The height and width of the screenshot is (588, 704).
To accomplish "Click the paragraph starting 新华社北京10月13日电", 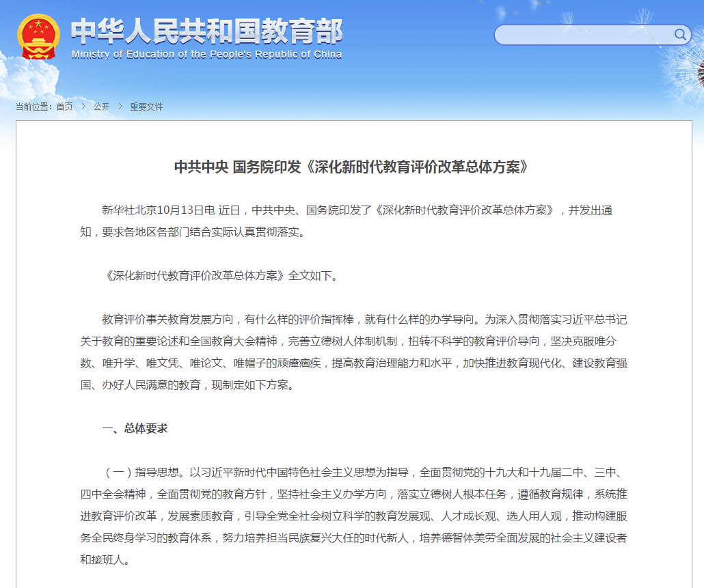I will 346,221.
